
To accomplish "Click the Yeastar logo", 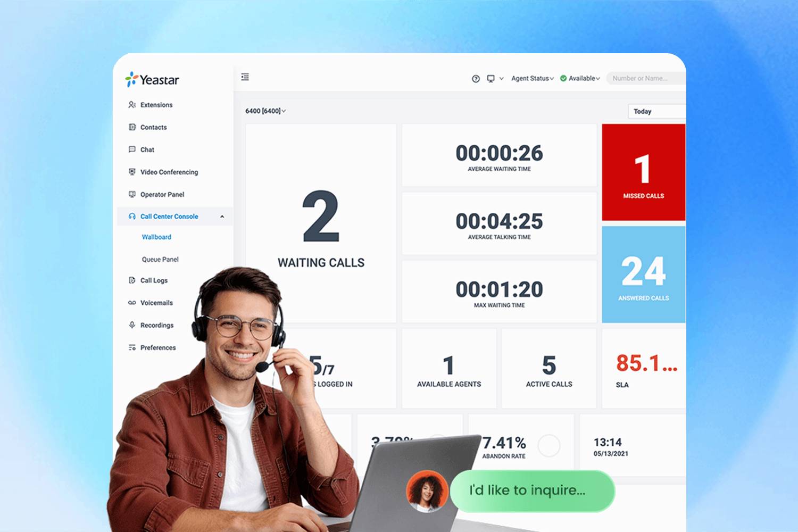I will pyautogui.click(x=152, y=80).
